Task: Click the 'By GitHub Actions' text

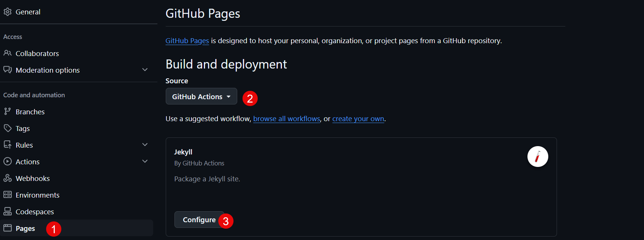Action: pos(199,163)
